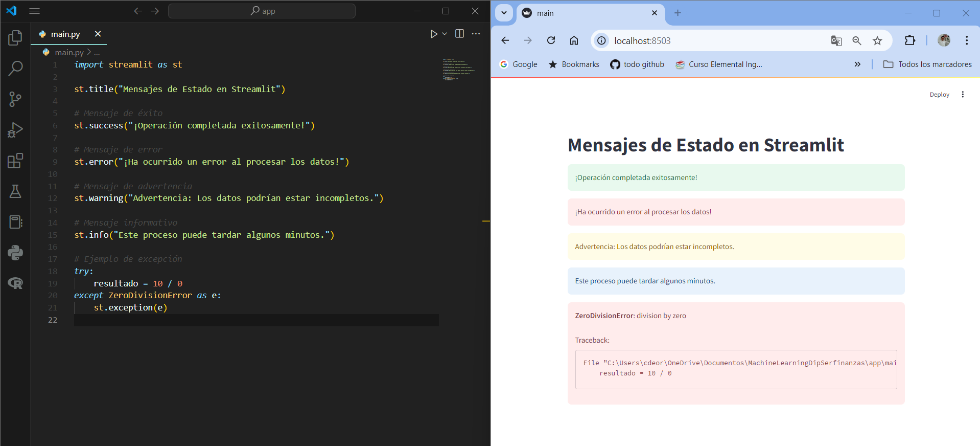Open Chrome tab search dropdown
This screenshot has height=446, width=980.
click(x=504, y=13)
